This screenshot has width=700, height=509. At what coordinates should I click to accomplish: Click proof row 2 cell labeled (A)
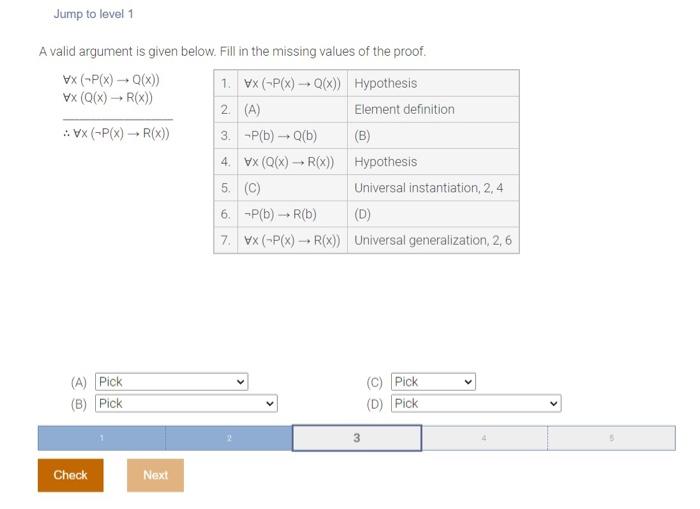[x=292, y=109]
